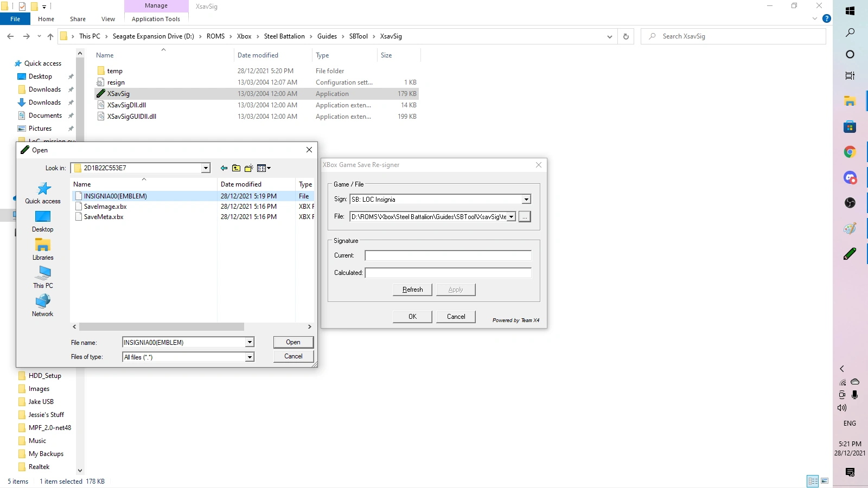868x488 pixels.
Task: Select This PC in Open dialog places bar
Action: pos(43,278)
